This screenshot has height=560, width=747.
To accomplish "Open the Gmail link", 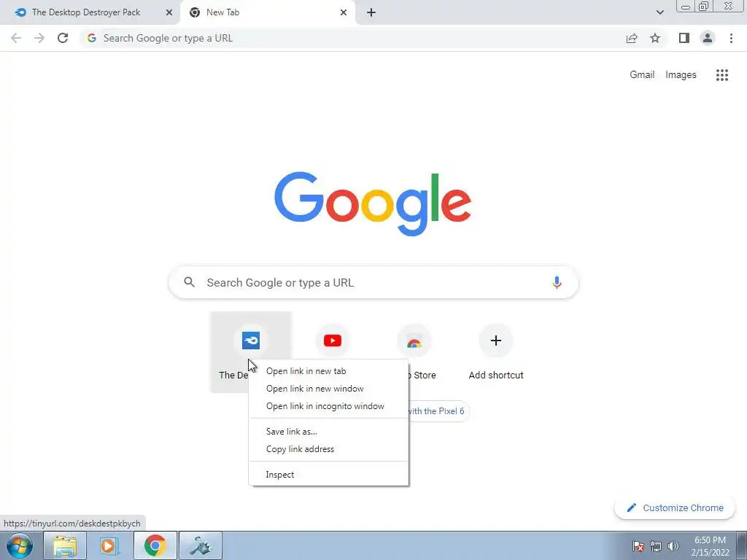I will click(642, 75).
